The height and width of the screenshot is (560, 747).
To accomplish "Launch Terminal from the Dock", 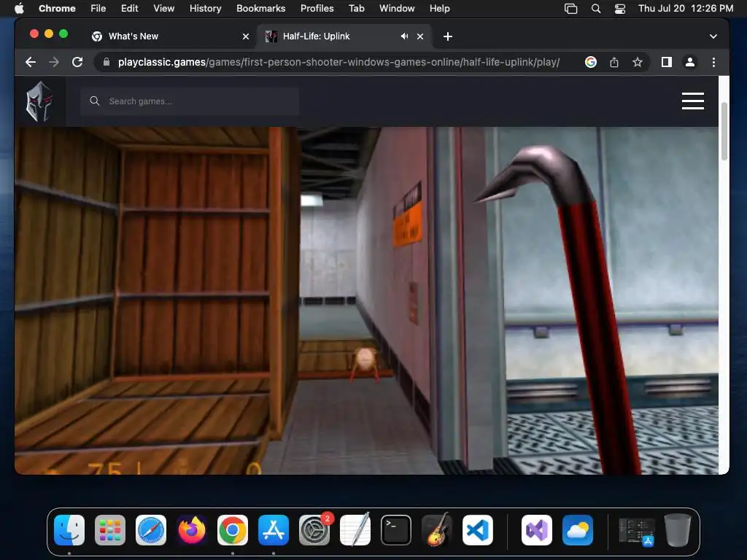I will (396, 530).
